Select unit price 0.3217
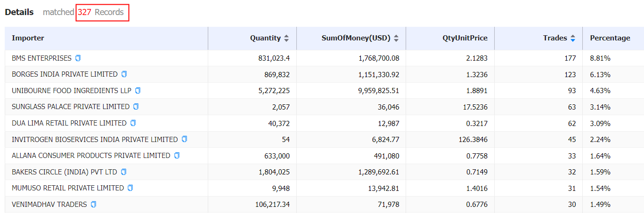Viewport: 644px width, 213px height. (x=477, y=123)
